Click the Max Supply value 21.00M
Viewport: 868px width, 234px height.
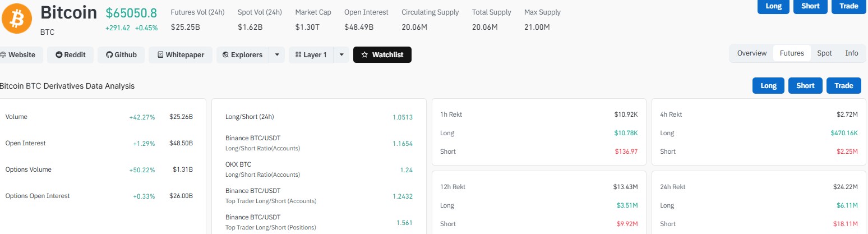click(537, 26)
